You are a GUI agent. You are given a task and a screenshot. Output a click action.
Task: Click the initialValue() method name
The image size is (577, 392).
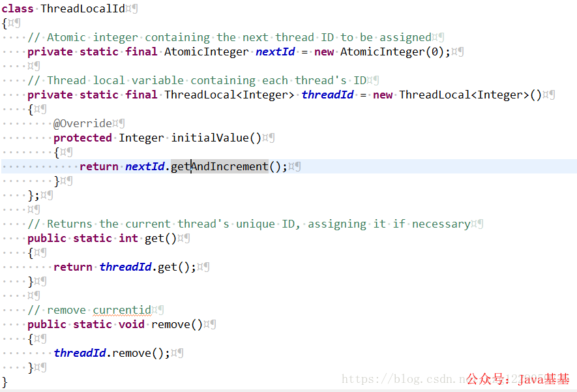(216, 138)
